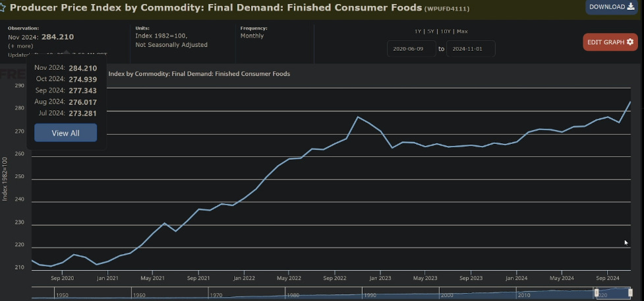Click the right range slider handle

[630, 292]
